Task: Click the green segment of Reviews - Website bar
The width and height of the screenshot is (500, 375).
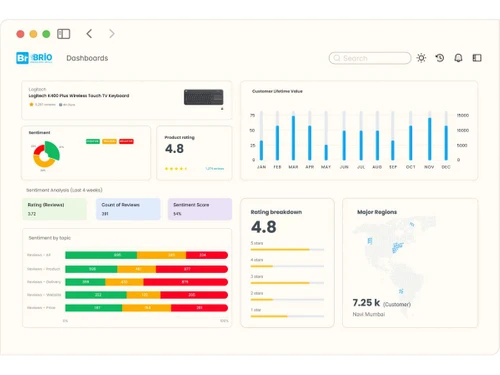Action: [96, 295]
